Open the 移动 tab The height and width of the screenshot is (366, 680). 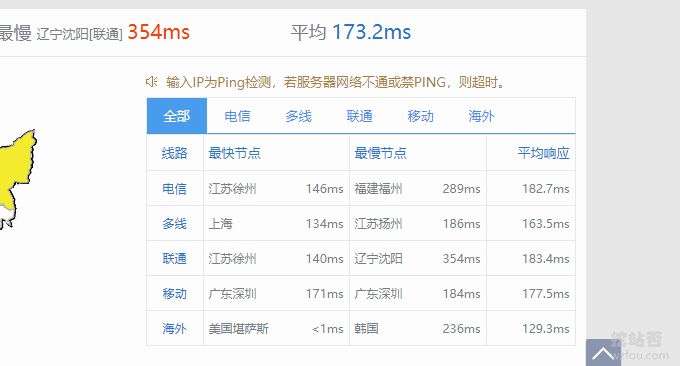coord(420,116)
